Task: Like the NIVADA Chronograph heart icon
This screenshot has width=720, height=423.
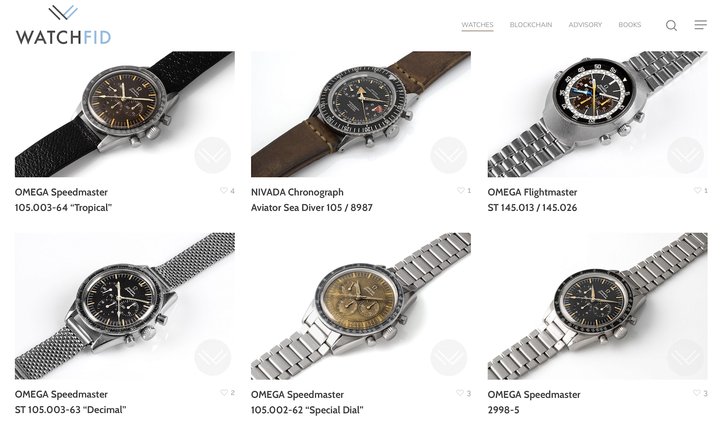Action: click(461, 191)
